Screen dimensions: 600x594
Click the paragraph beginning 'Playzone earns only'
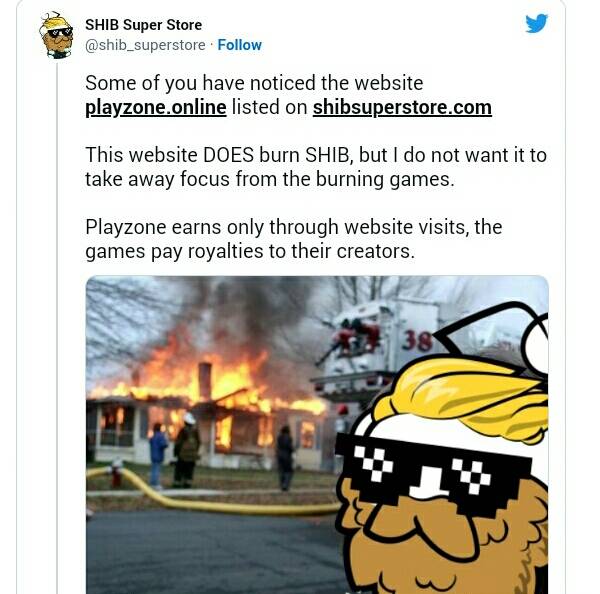tap(293, 239)
